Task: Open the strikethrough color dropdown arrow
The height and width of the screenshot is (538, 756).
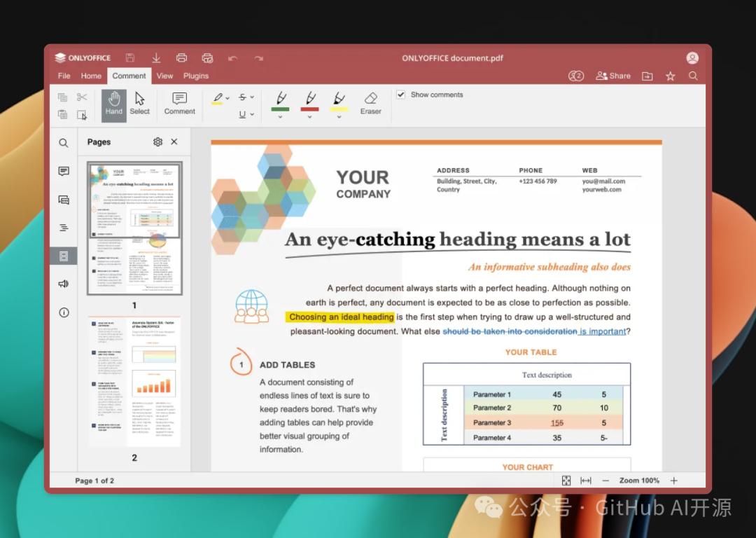Action: [252, 97]
